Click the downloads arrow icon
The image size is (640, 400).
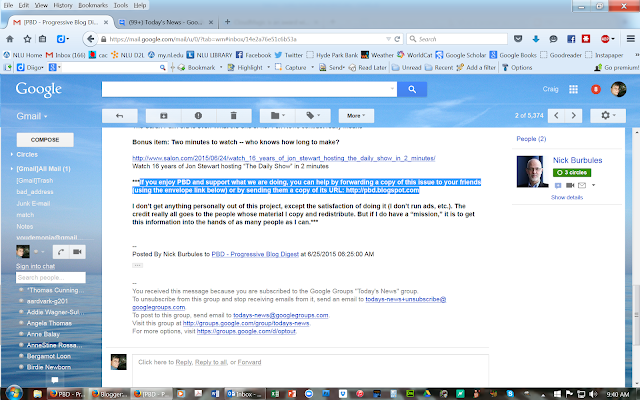[536, 39]
